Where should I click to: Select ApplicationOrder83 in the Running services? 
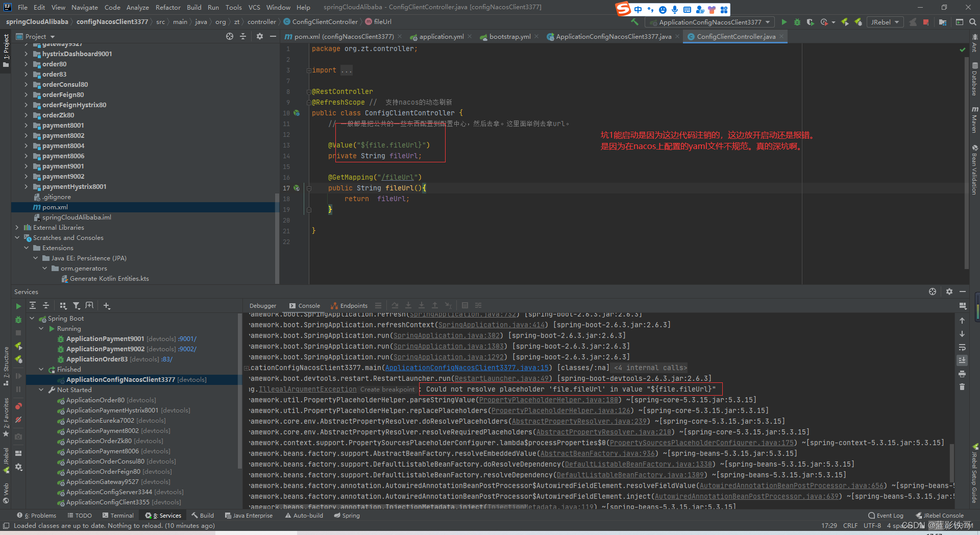coord(97,359)
